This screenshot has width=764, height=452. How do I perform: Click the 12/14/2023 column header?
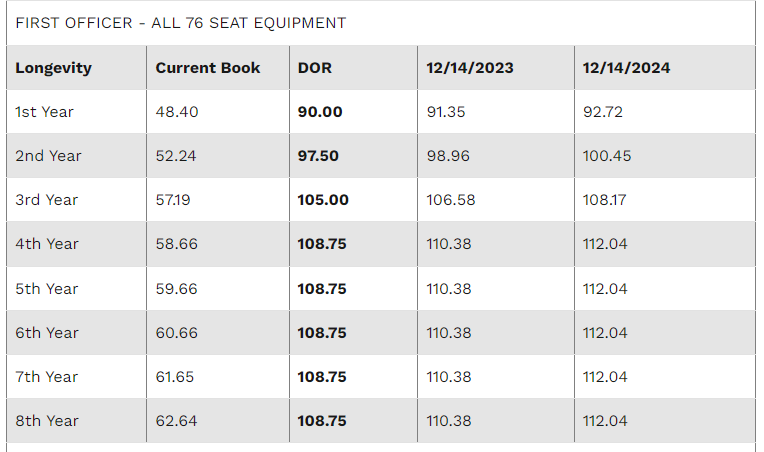[x=470, y=68]
